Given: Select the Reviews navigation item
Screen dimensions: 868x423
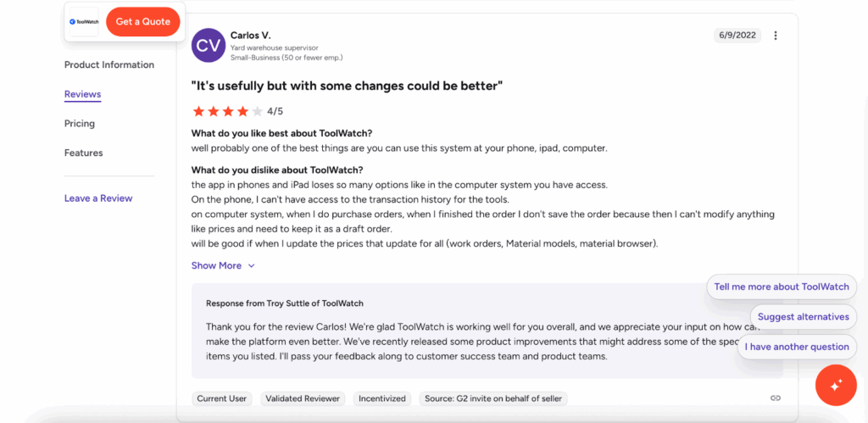Looking at the screenshot, I should tap(83, 94).
